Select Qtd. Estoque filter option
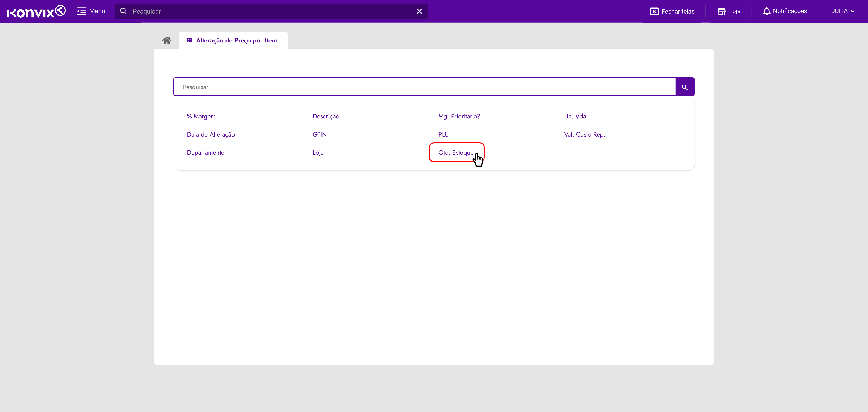This screenshot has height=412, width=868. 455,153
